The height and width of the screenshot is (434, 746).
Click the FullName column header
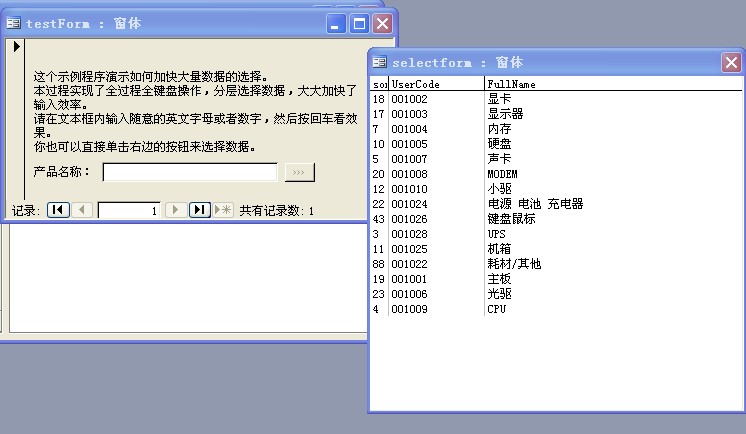[x=614, y=84]
